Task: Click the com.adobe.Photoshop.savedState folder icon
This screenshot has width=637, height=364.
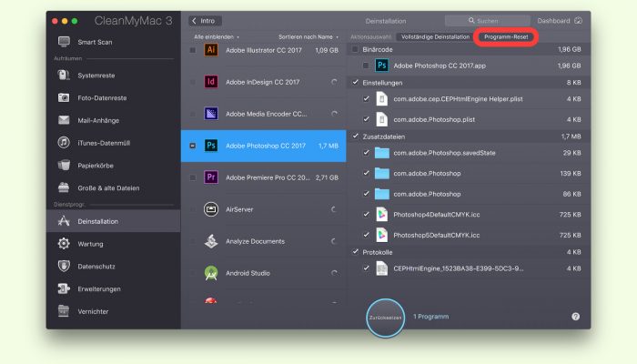Action: click(381, 153)
